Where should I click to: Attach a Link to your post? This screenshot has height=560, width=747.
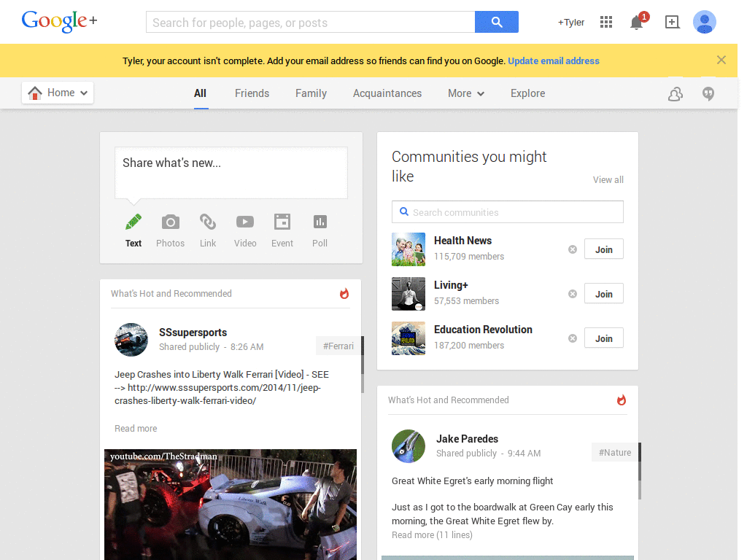207,230
